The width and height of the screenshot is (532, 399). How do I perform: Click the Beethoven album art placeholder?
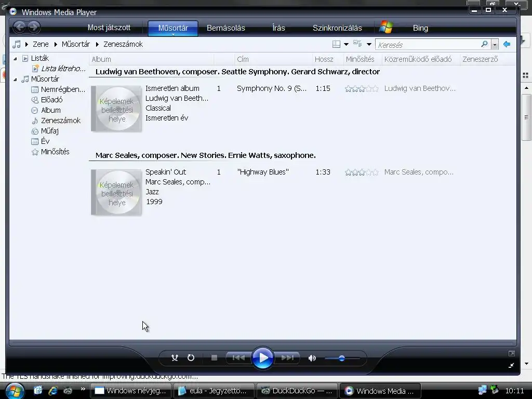pos(116,109)
